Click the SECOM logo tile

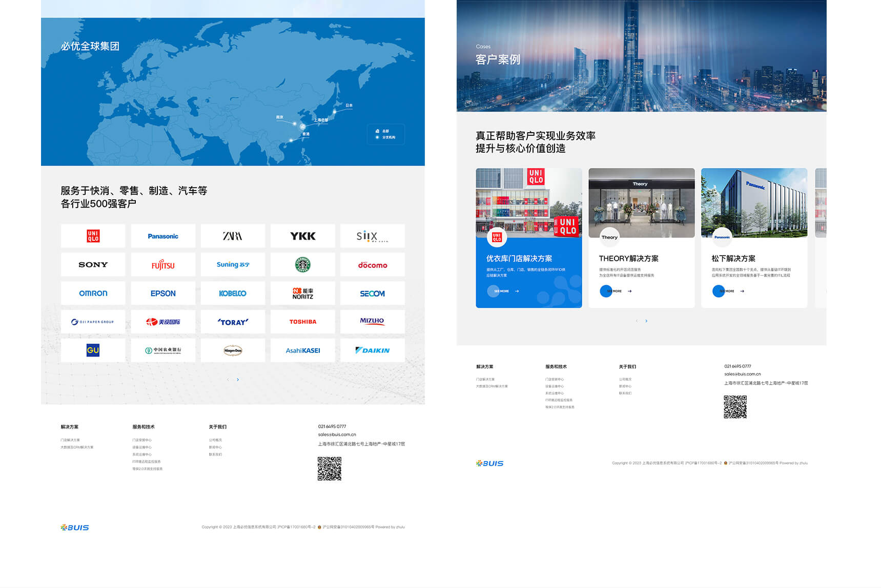(x=373, y=293)
